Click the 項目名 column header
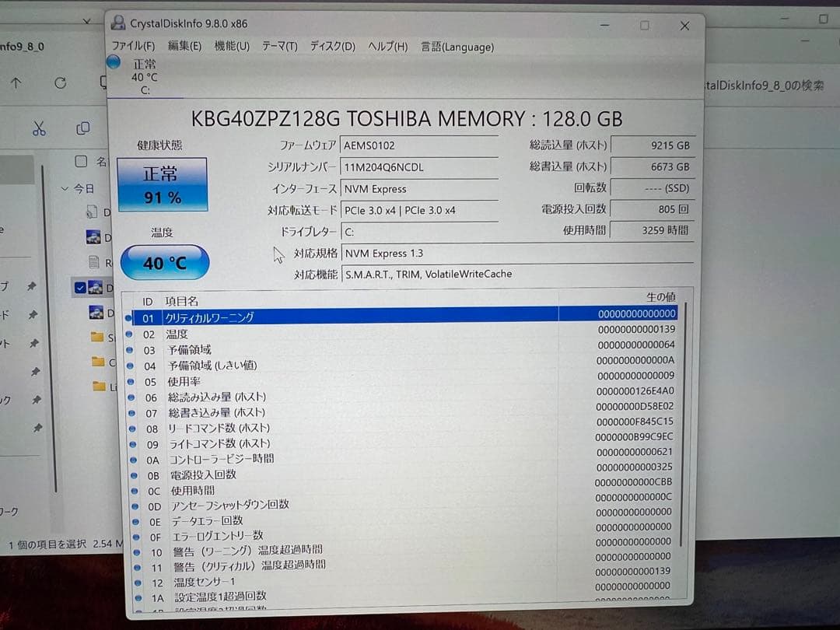The image size is (840, 630). click(181, 301)
